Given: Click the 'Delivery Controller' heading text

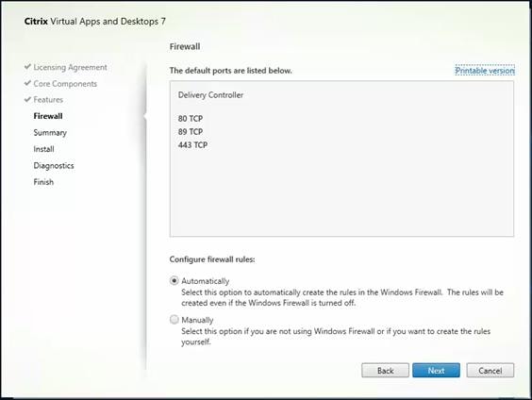Looking at the screenshot, I should [x=210, y=95].
